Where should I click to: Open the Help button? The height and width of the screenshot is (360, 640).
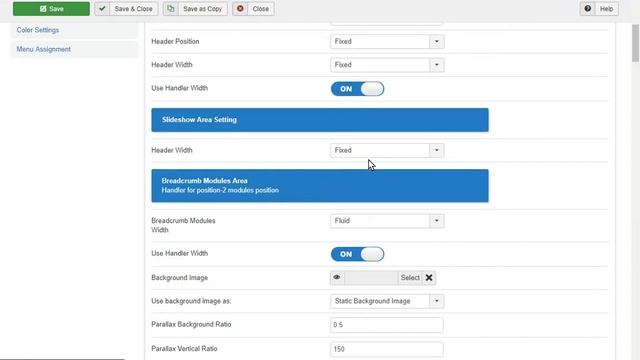pos(599,9)
